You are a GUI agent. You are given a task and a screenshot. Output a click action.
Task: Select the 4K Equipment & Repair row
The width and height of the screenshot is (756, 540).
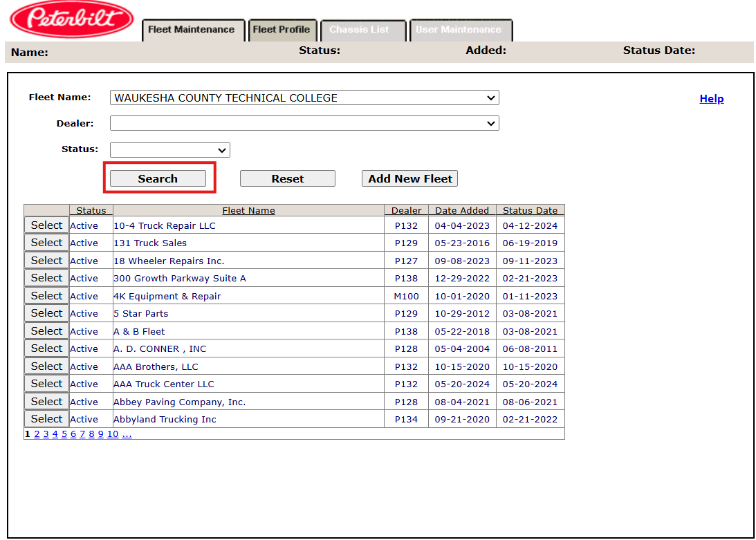47,295
